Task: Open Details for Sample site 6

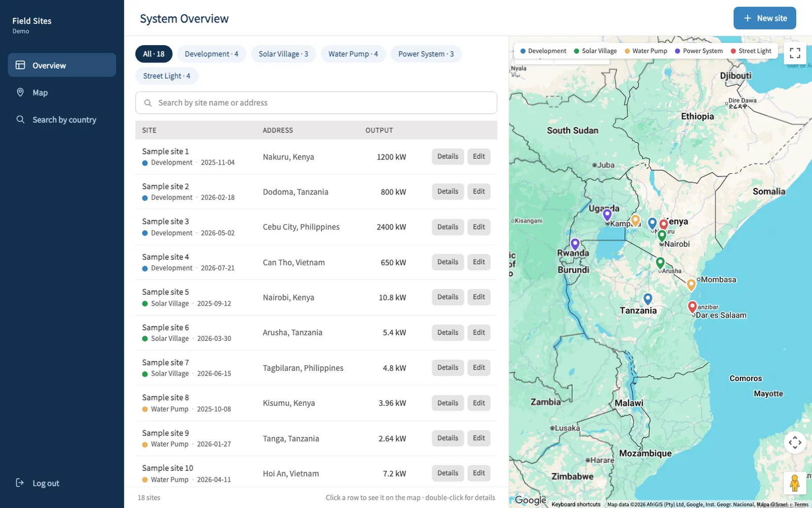Action: click(x=448, y=333)
